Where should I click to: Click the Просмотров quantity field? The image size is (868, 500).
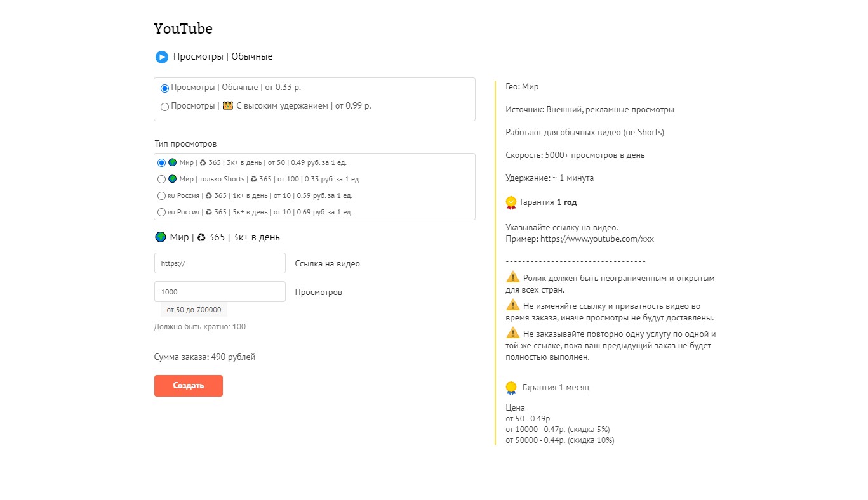[220, 292]
